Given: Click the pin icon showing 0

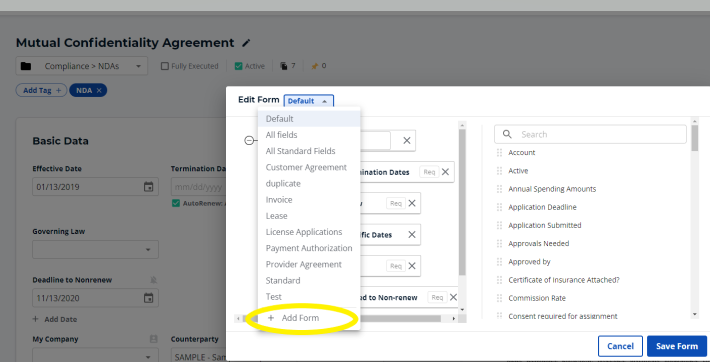Looking at the screenshot, I should click(x=314, y=66).
